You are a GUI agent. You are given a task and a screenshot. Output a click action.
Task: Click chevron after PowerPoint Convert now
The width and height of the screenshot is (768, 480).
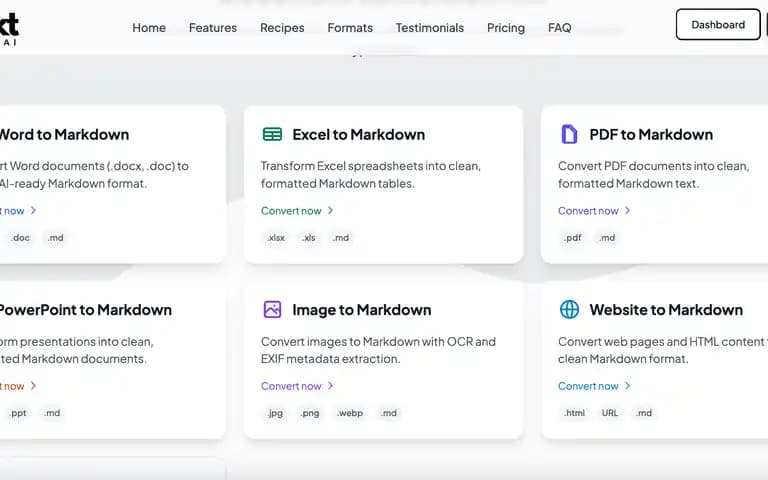tap(33, 385)
